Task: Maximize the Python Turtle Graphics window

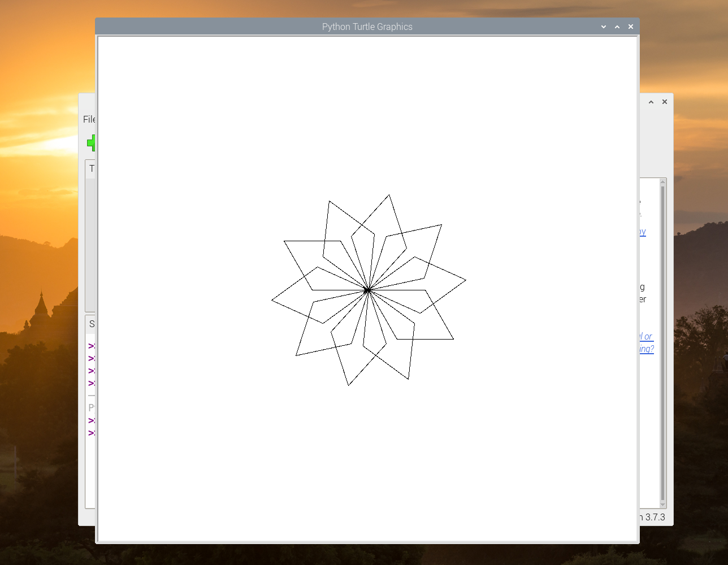Action: pyautogui.click(x=617, y=27)
